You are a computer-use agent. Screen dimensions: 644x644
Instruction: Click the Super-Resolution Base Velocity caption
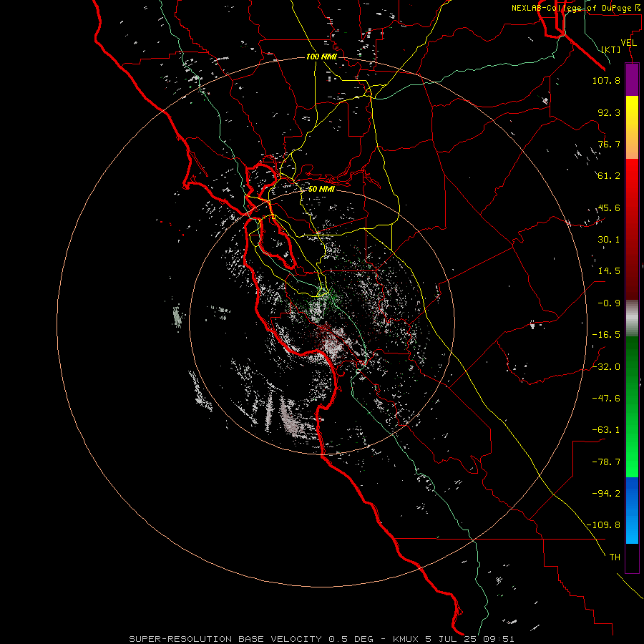point(321,639)
